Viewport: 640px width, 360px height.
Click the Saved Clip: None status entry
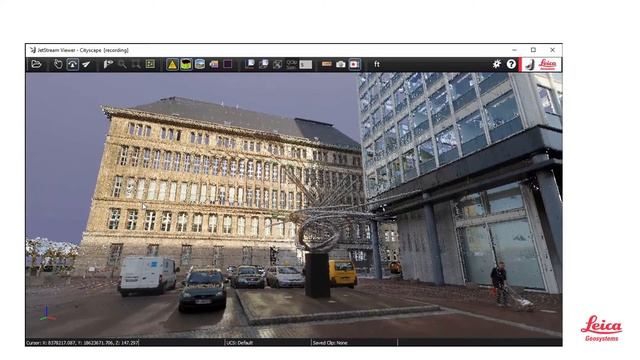point(330,343)
